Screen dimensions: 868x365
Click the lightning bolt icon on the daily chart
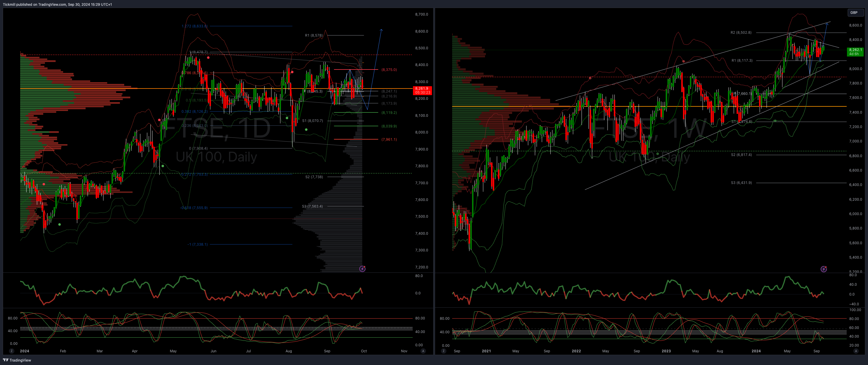(x=362, y=269)
